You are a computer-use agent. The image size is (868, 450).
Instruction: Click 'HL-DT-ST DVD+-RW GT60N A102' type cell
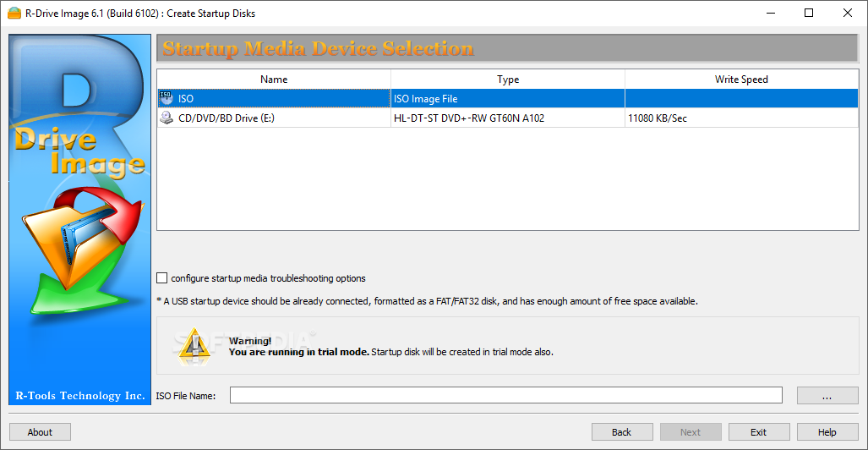click(x=508, y=118)
